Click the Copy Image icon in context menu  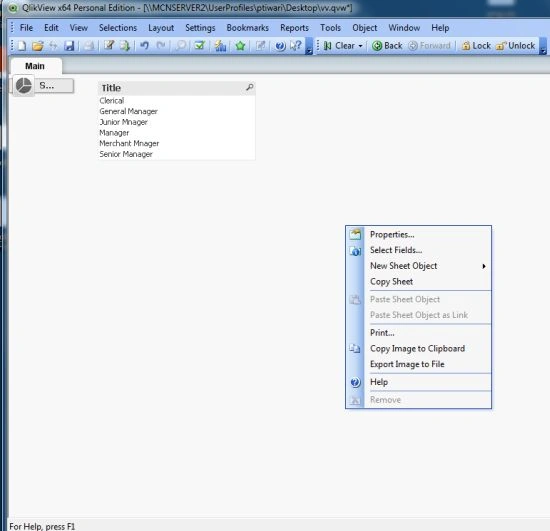pos(355,348)
